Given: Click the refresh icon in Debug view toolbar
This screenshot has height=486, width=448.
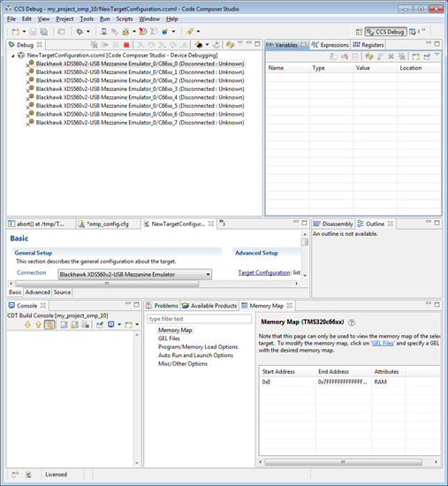Looking at the screenshot, I should [x=230, y=45].
